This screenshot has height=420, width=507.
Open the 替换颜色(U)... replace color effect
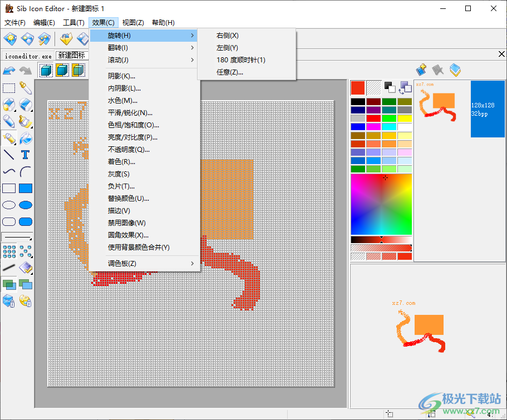[144, 199]
